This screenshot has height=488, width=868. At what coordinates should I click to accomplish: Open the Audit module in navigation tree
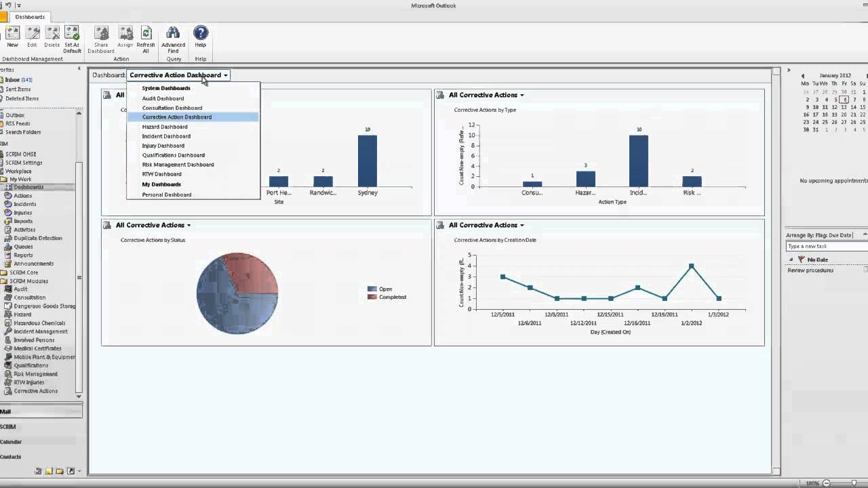click(20, 289)
